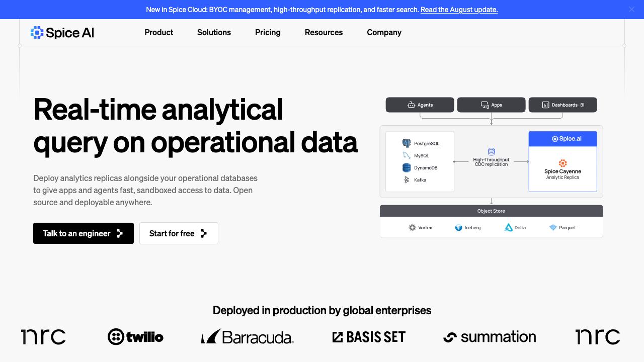Click the Barracuda logo
644x362 pixels.
click(x=248, y=337)
